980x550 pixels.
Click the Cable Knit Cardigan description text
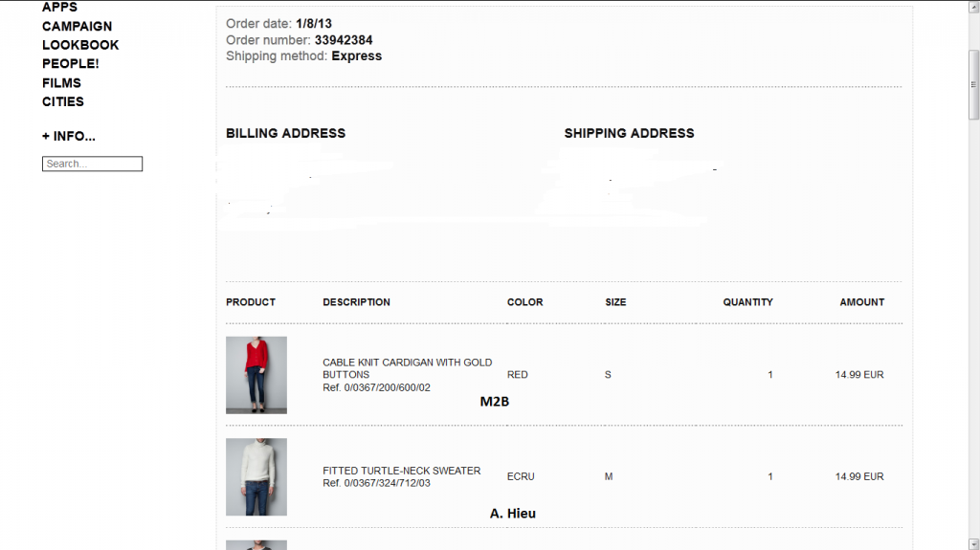click(x=407, y=368)
